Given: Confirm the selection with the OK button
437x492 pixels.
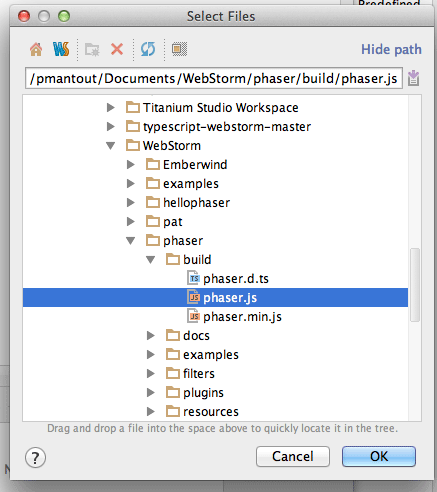Looking at the screenshot, I should [379, 456].
